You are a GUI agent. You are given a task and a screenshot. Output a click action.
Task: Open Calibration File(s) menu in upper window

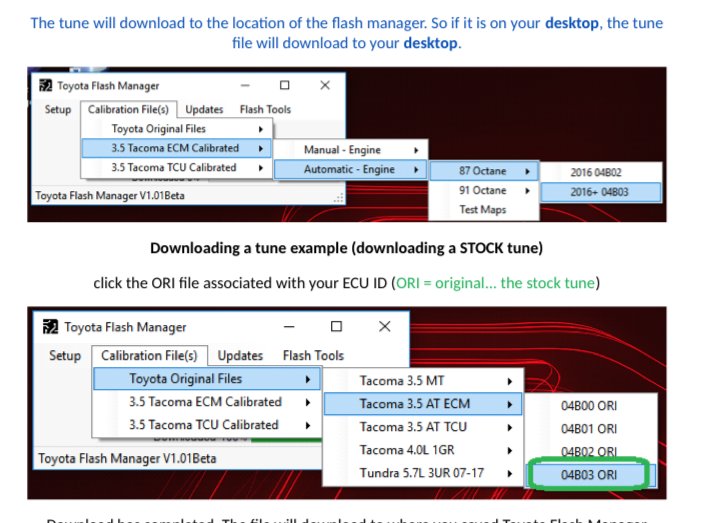click(128, 109)
